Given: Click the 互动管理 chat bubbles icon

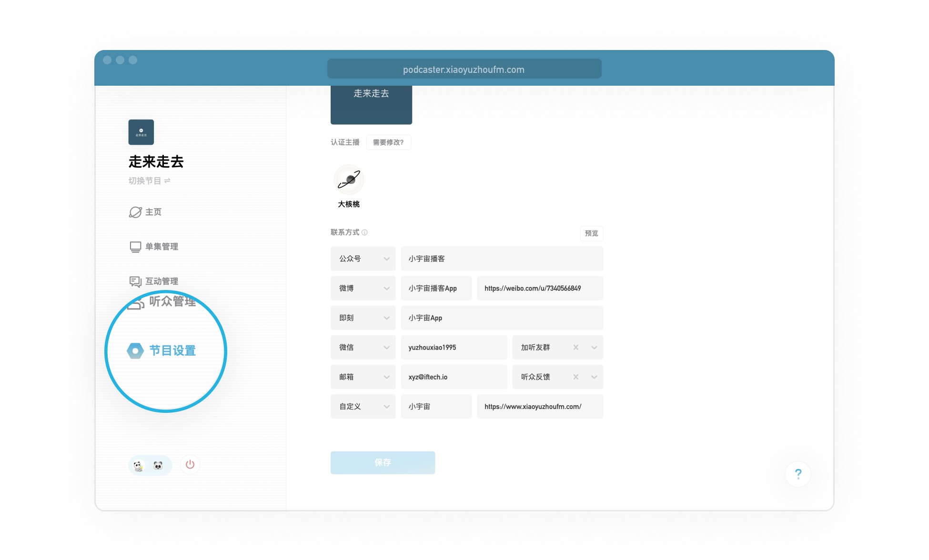Looking at the screenshot, I should tap(135, 281).
